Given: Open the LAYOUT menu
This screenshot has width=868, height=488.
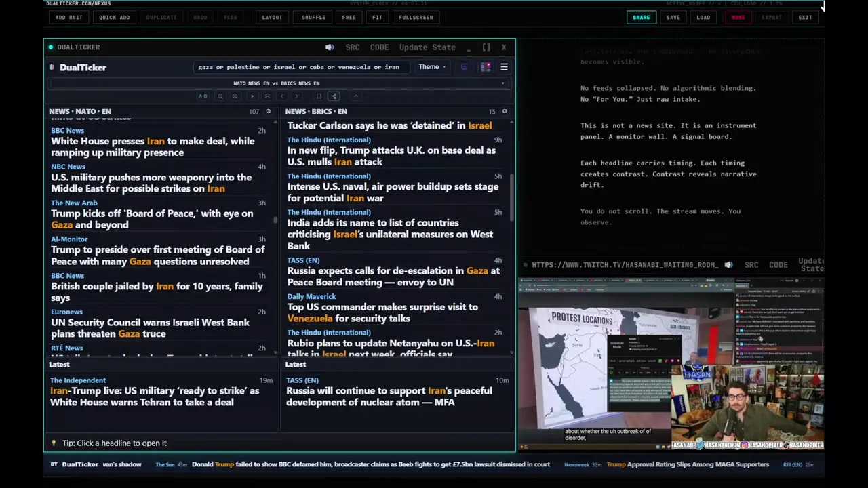Looking at the screenshot, I should [x=273, y=17].
